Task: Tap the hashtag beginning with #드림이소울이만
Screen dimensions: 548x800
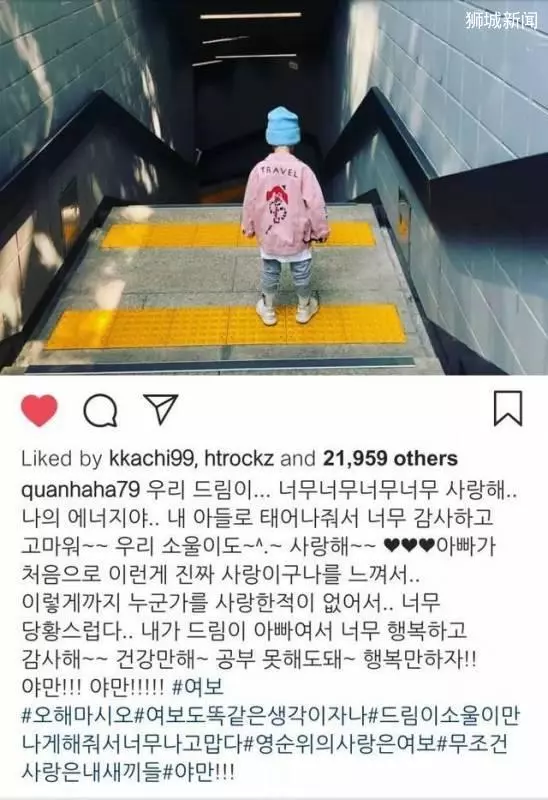Action: 270,730
